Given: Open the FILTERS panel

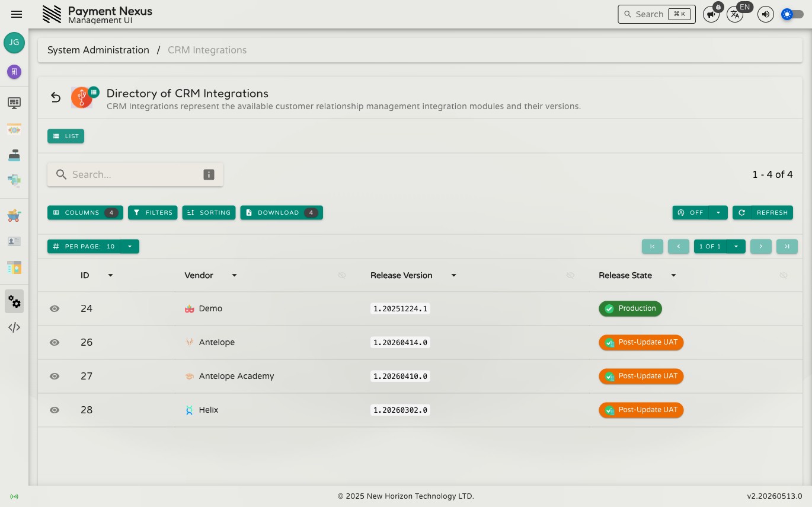Looking at the screenshot, I should pyautogui.click(x=153, y=212).
